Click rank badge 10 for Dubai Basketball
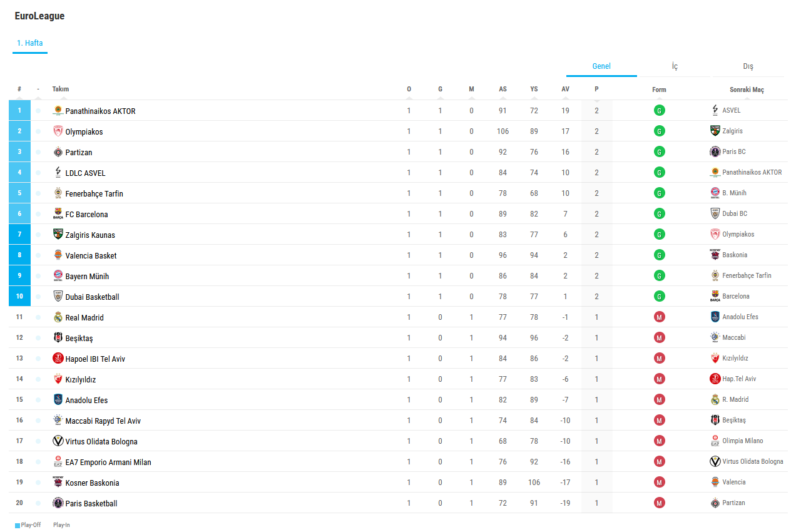This screenshot has width=796, height=532. [x=19, y=296]
